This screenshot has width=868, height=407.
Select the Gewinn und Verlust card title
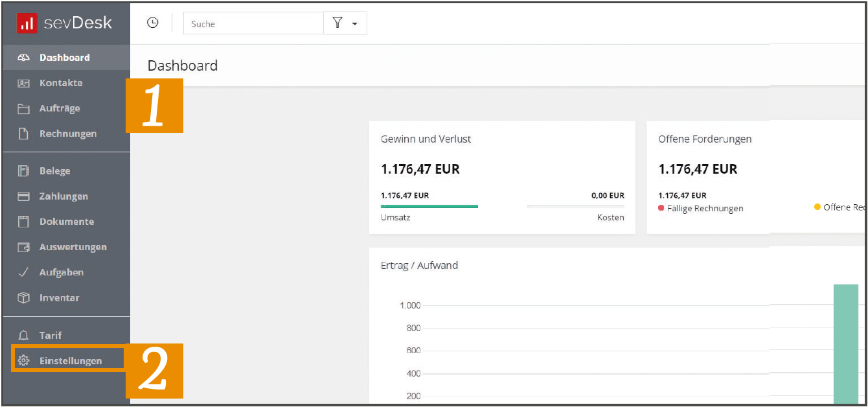426,139
